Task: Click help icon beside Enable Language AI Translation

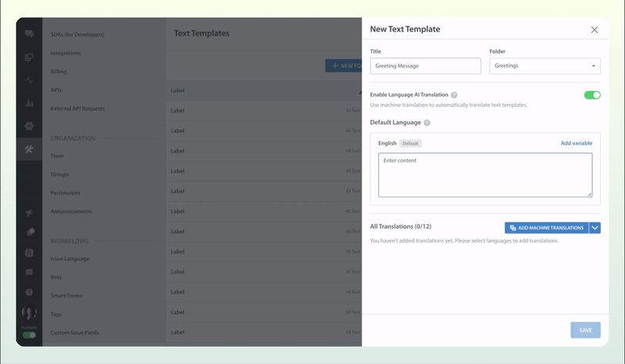Action: point(454,95)
